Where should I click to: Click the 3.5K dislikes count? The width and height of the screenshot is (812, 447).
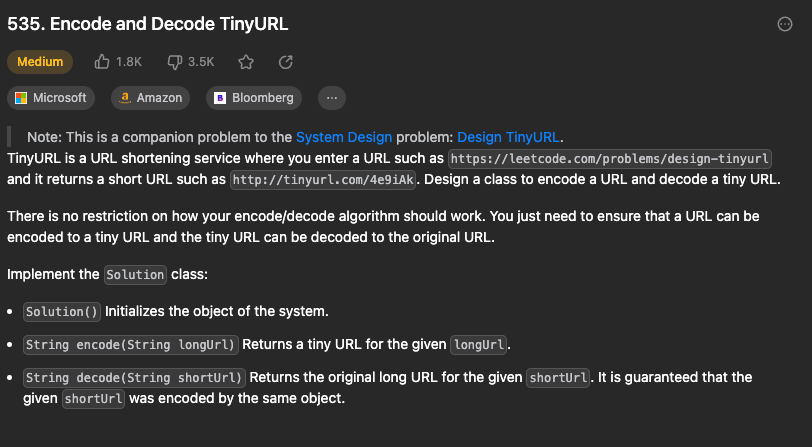[201, 62]
